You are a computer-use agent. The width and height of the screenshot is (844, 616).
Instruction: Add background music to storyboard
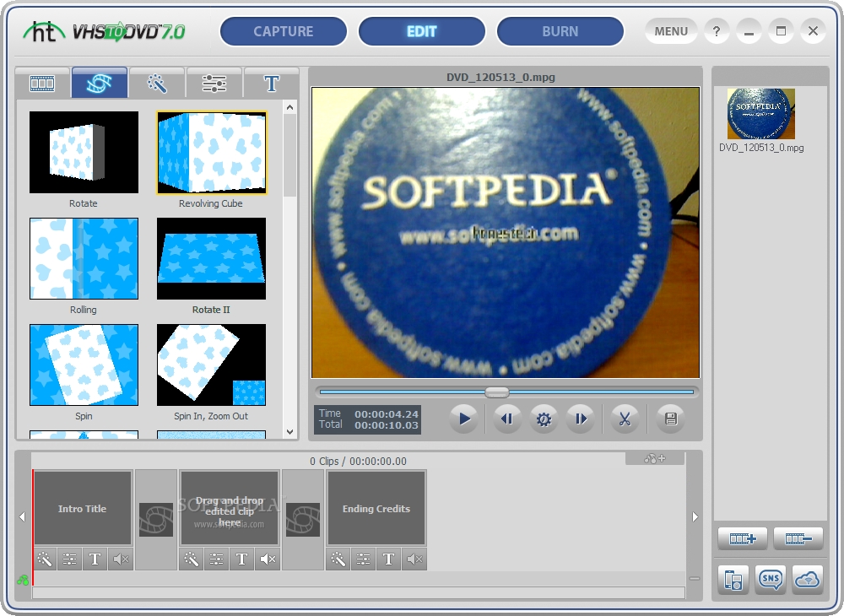(x=655, y=458)
